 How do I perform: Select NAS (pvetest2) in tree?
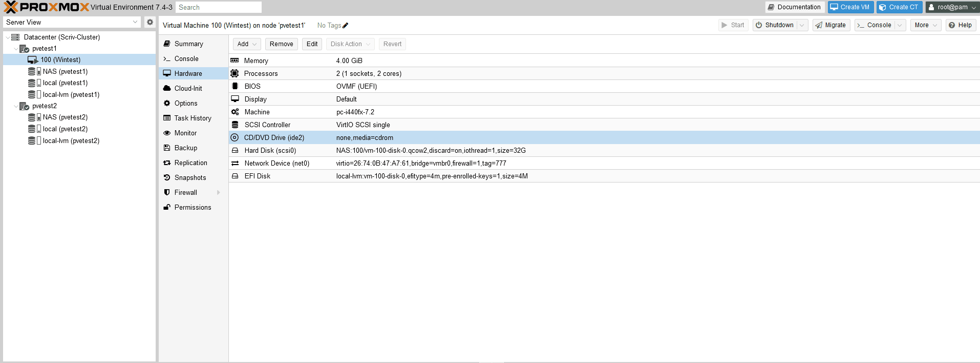[x=79, y=117]
